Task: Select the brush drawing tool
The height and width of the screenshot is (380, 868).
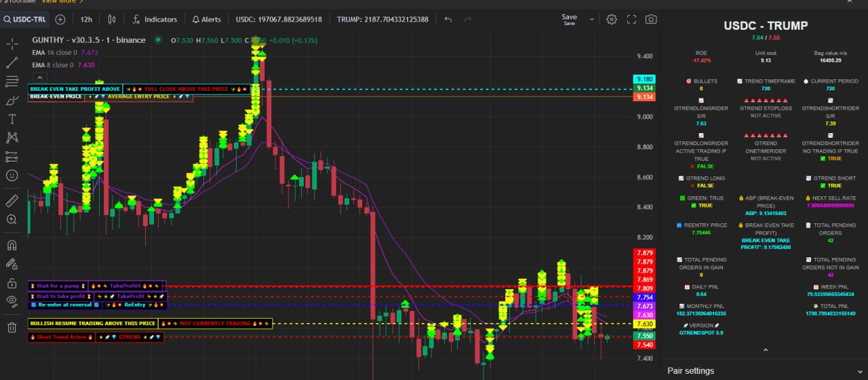Action: coord(12,100)
